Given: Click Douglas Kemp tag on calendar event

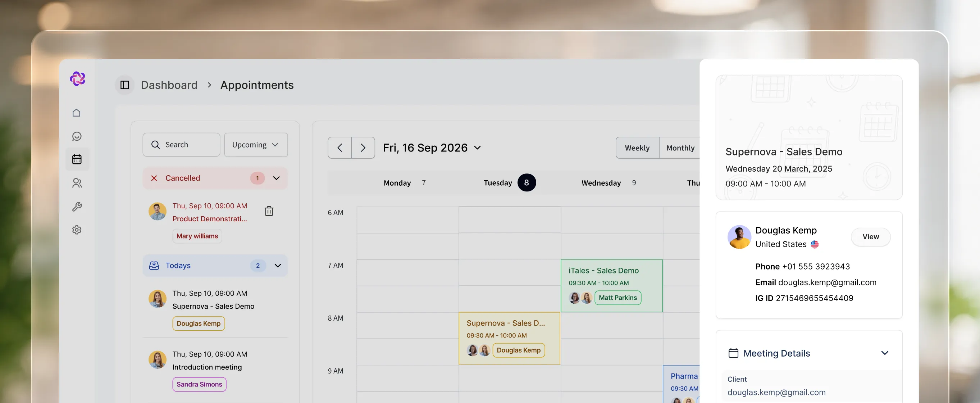Looking at the screenshot, I should point(519,350).
